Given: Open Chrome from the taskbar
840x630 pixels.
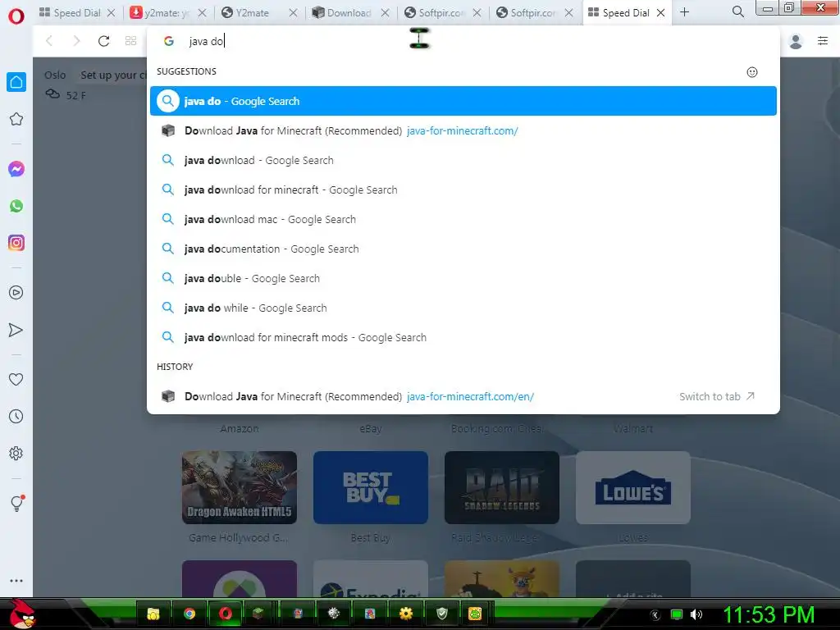Looking at the screenshot, I should (189, 614).
